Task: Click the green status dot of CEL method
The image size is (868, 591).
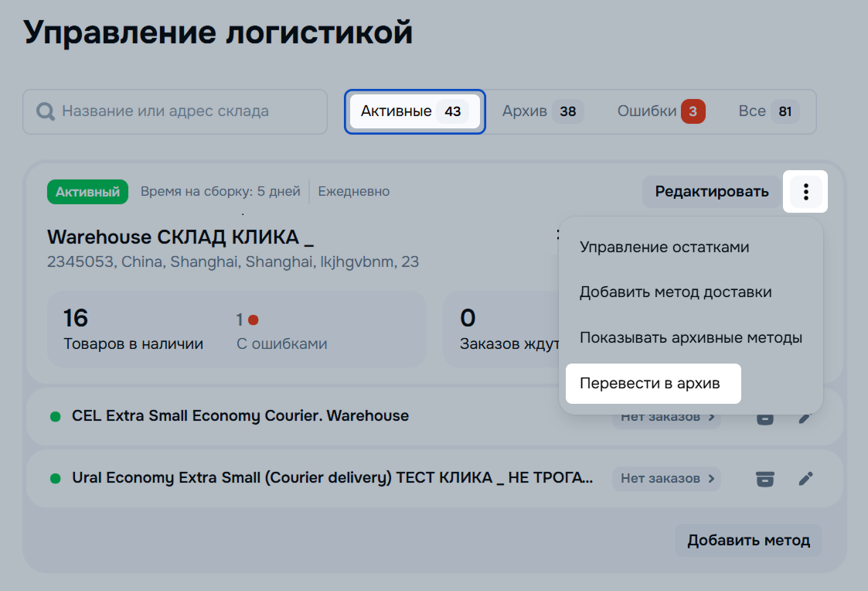Action: coord(55,416)
